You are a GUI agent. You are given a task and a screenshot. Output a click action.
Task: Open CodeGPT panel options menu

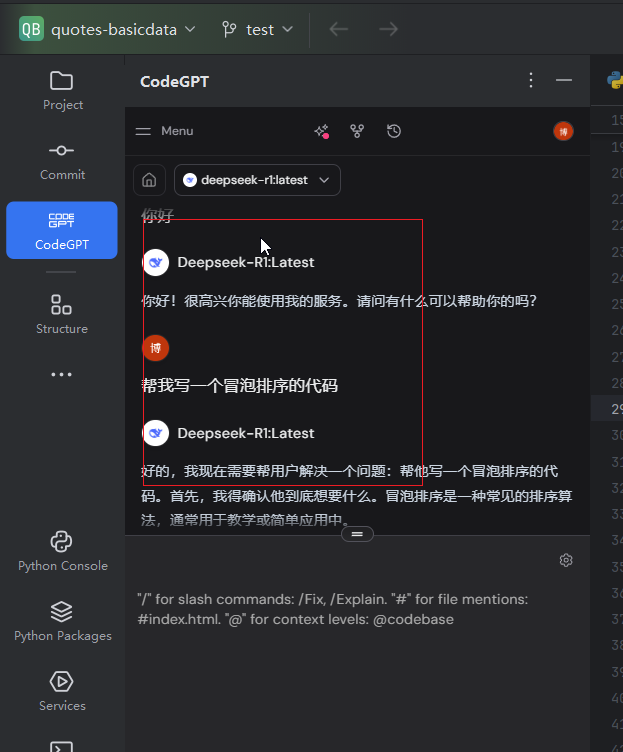(530, 81)
